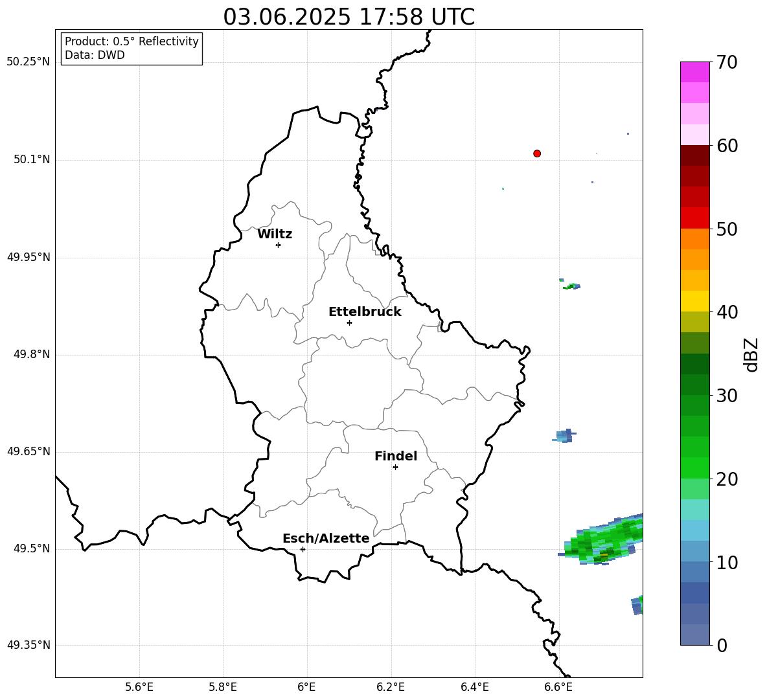Click the Findel city label
767x700 pixels.
click(396, 456)
